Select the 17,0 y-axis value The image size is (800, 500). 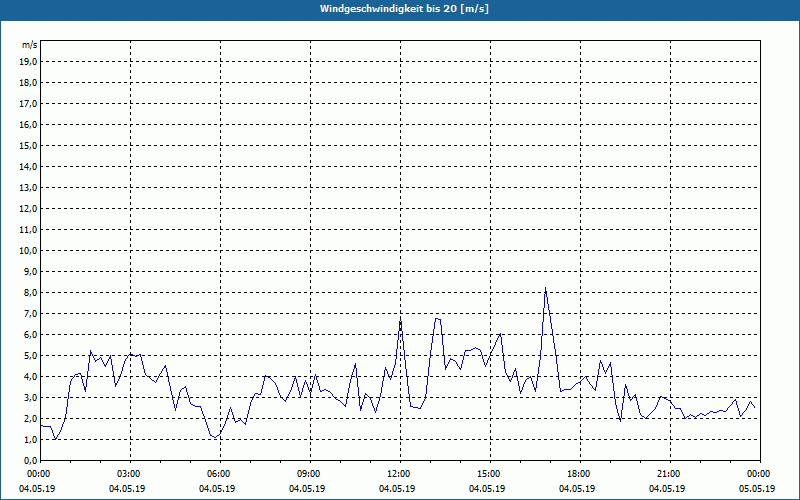[29, 104]
